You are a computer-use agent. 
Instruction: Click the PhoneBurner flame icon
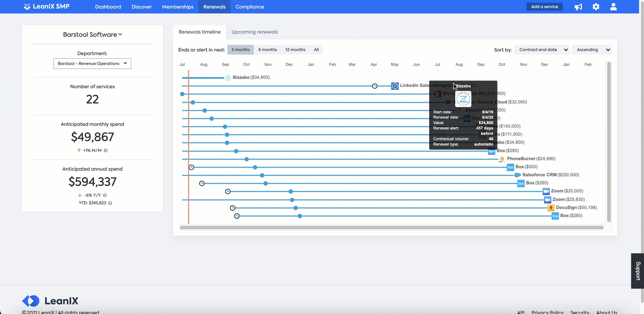coord(502,159)
